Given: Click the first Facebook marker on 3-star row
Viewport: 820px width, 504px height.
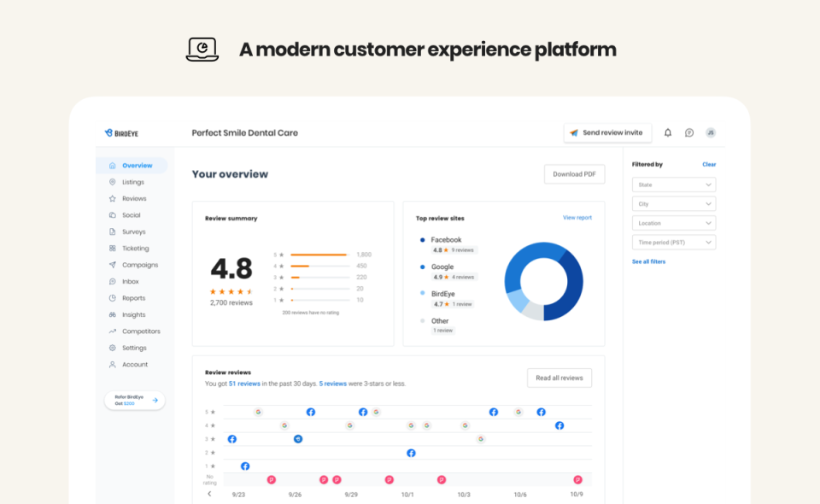Looking at the screenshot, I should [232, 439].
